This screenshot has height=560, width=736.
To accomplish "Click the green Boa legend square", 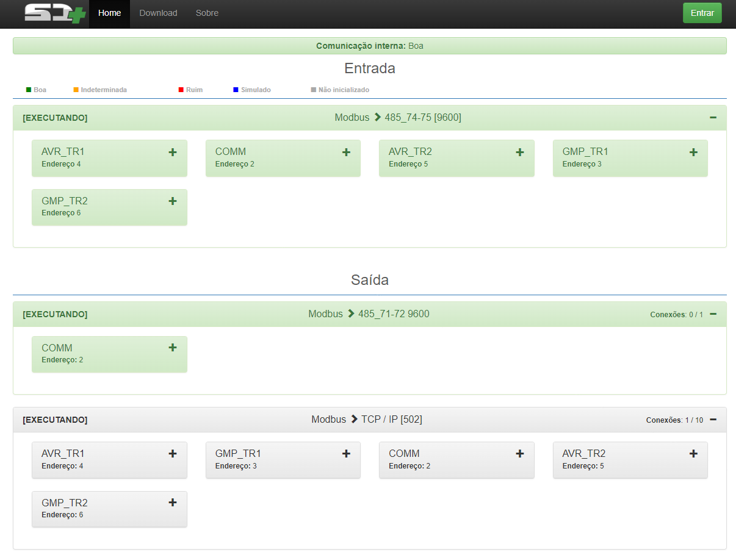I will coord(29,90).
